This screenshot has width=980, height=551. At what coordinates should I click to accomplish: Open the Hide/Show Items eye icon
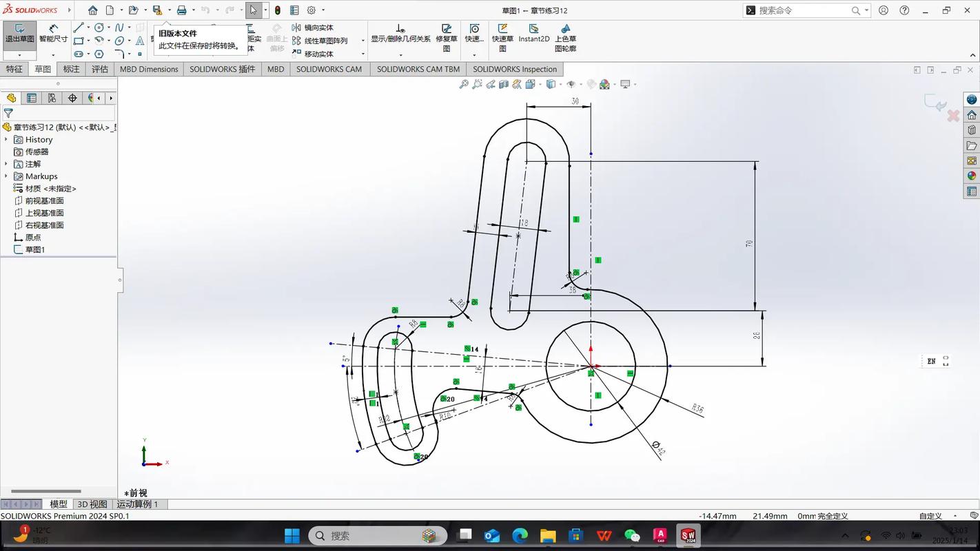571,84
